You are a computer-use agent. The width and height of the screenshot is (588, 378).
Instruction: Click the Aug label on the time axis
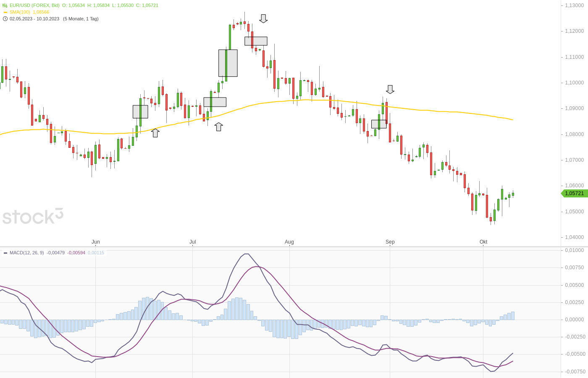coord(289,242)
